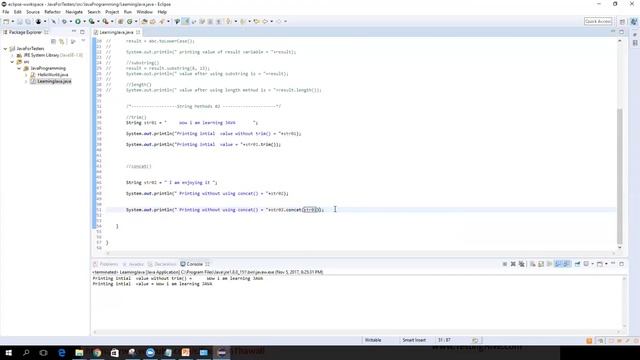Open Windows Start menu

coord(9,352)
